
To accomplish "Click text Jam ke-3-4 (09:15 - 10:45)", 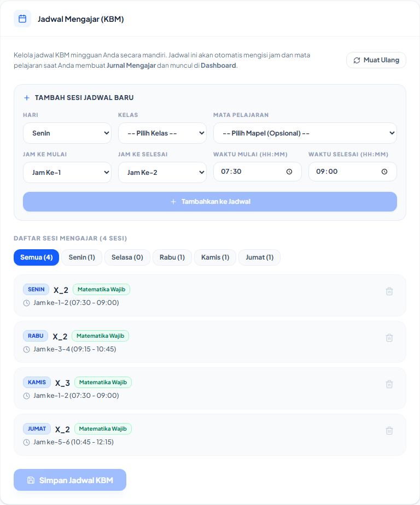I will click(75, 349).
